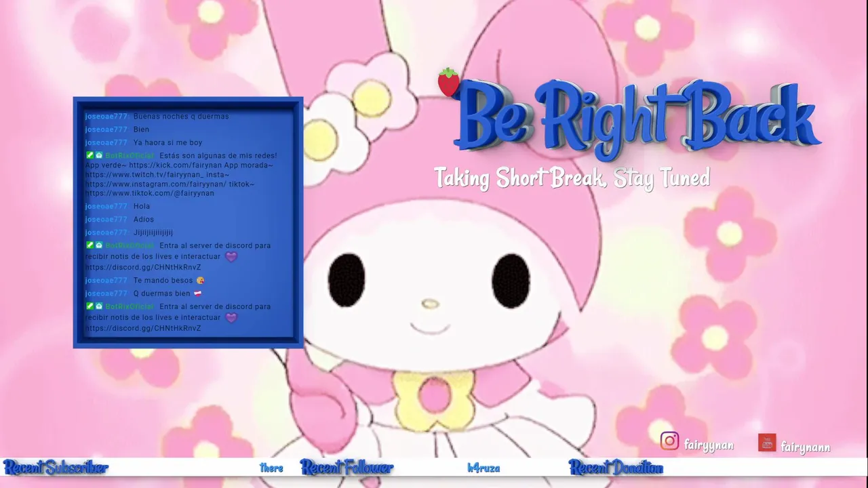Screen dimensions: 868x488
Task: Click username joseoae777 beside the Hola message
Action: (106, 206)
